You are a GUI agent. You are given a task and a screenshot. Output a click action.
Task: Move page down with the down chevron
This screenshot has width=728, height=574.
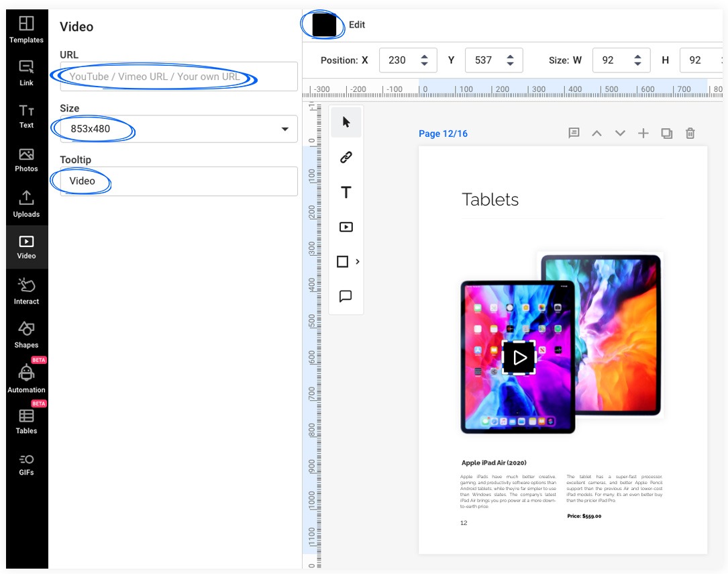(x=620, y=134)
